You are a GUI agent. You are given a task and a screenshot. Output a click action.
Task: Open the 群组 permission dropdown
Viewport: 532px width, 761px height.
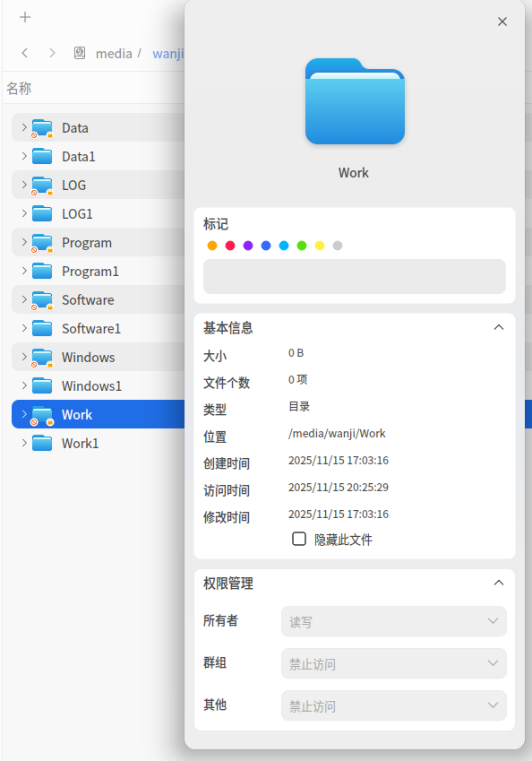coord(394,663)
